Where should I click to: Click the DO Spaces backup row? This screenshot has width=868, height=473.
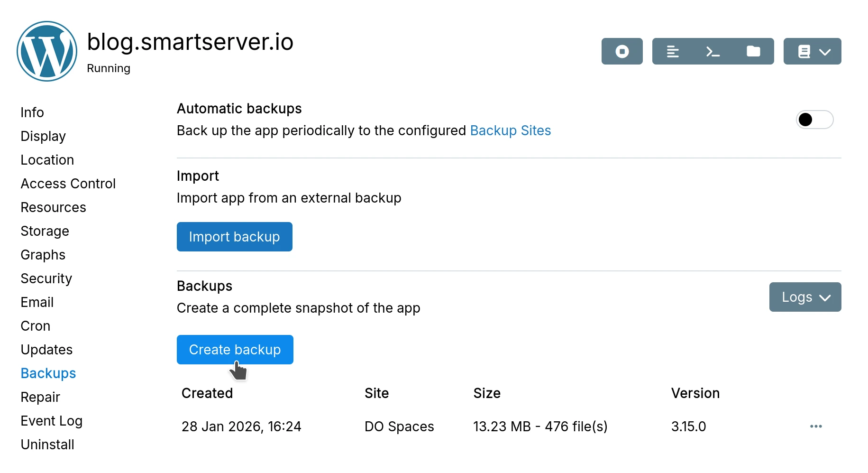(x=399, y=426)
